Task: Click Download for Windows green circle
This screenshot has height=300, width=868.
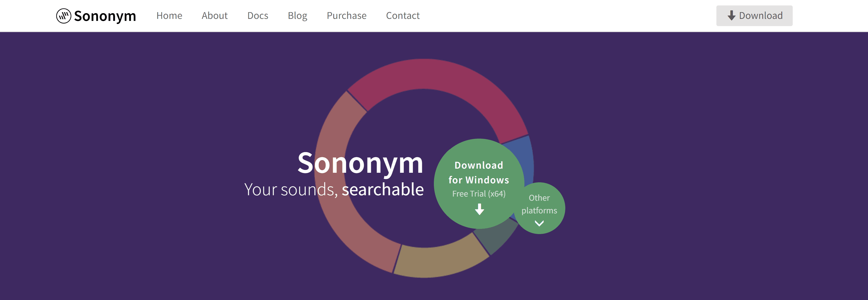Action: click(479, 184)
